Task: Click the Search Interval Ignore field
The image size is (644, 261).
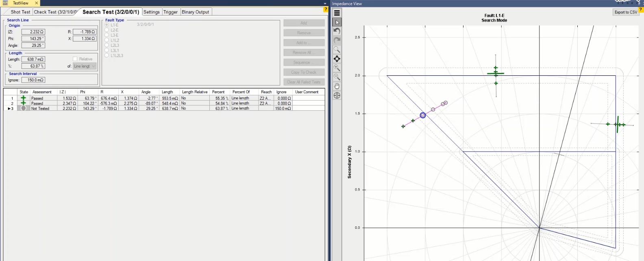Action: [33, 80]
